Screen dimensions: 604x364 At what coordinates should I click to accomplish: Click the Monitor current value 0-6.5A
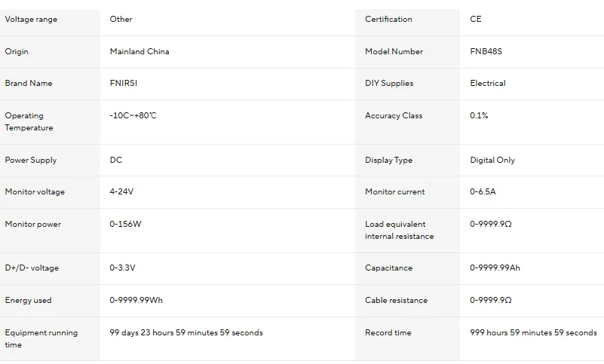(x=483, y=192)
